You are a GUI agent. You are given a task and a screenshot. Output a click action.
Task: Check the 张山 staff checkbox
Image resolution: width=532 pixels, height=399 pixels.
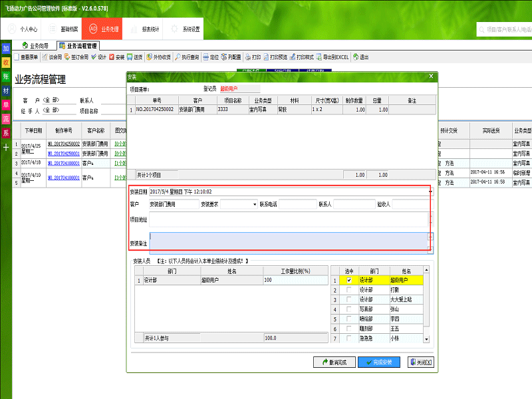(x=348, y=309)
